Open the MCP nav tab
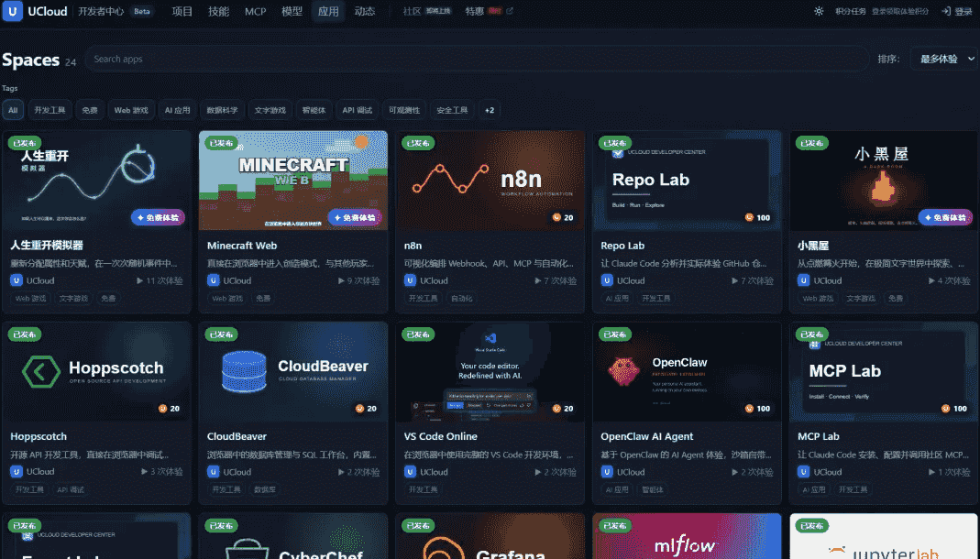The height and width of the screenshot is (559, 980). 255,11
